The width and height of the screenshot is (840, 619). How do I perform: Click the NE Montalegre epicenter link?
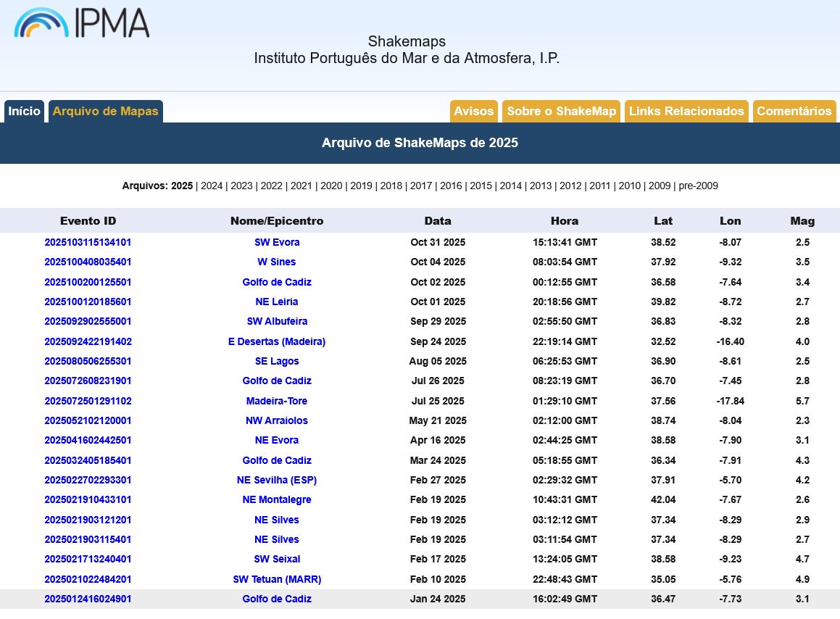pyautogui.click(x=276, y=499)
